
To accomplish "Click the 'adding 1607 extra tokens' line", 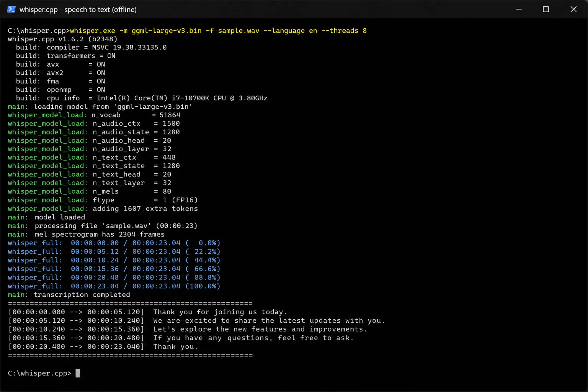I will [103, 209].
